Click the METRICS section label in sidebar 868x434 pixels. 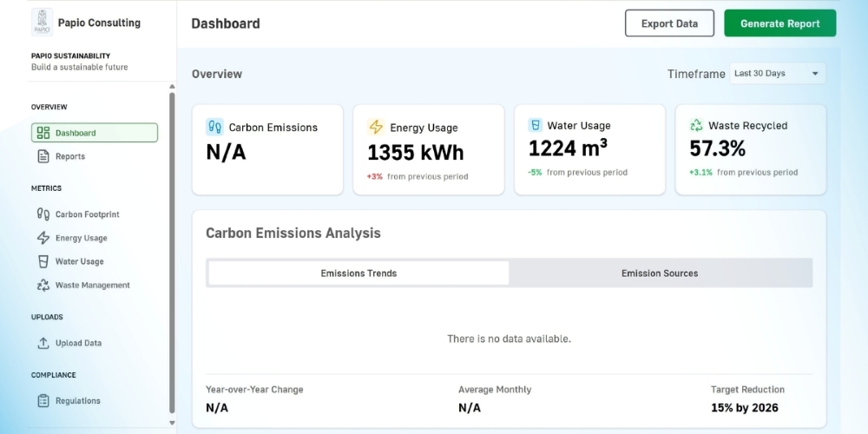(x=47, y=188)
